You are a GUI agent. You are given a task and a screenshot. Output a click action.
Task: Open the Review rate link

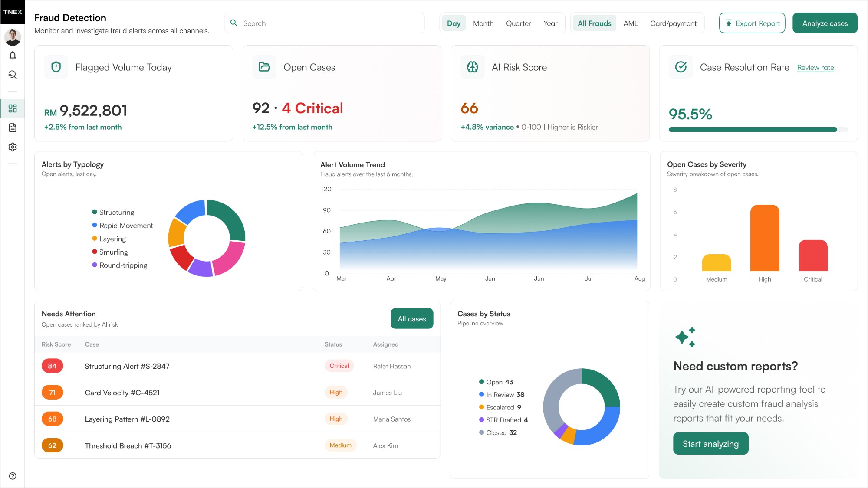(x=815, y=68)
